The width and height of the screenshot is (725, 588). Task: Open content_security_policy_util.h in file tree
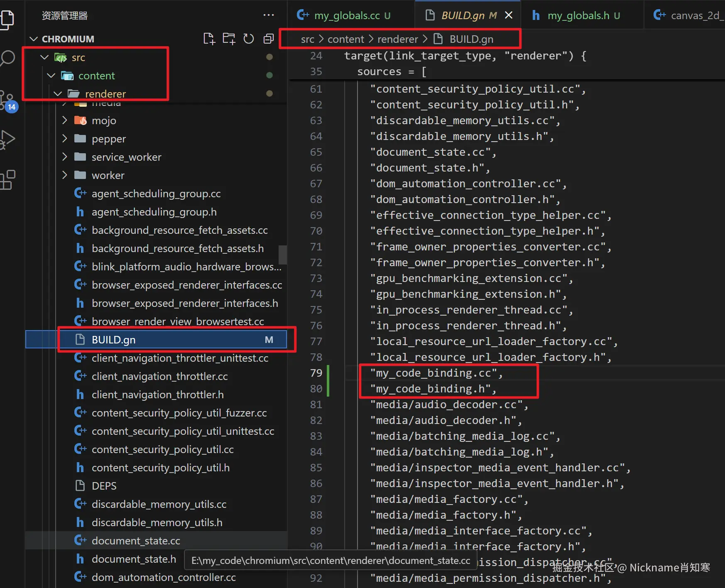click(x=156, y=468)
